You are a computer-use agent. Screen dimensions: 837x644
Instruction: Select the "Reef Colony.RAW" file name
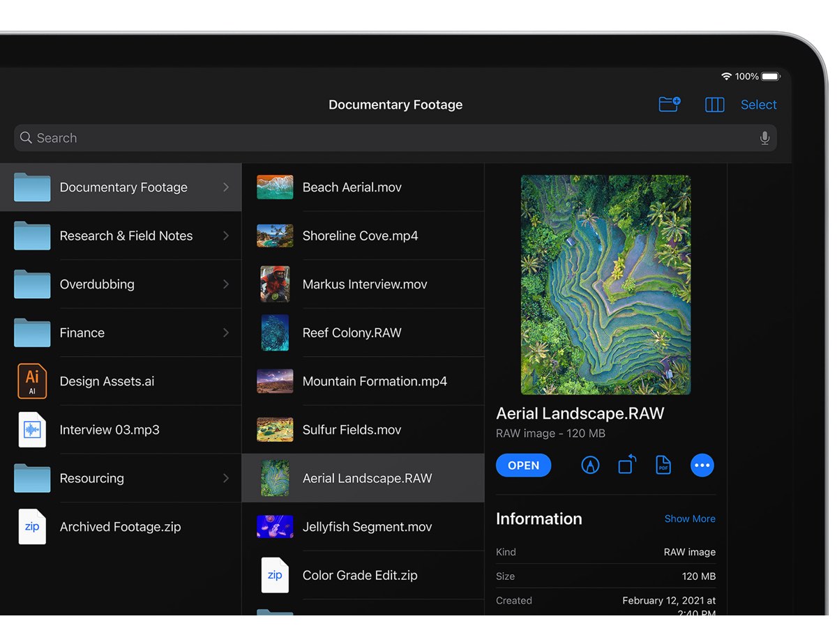click(352, 332)
